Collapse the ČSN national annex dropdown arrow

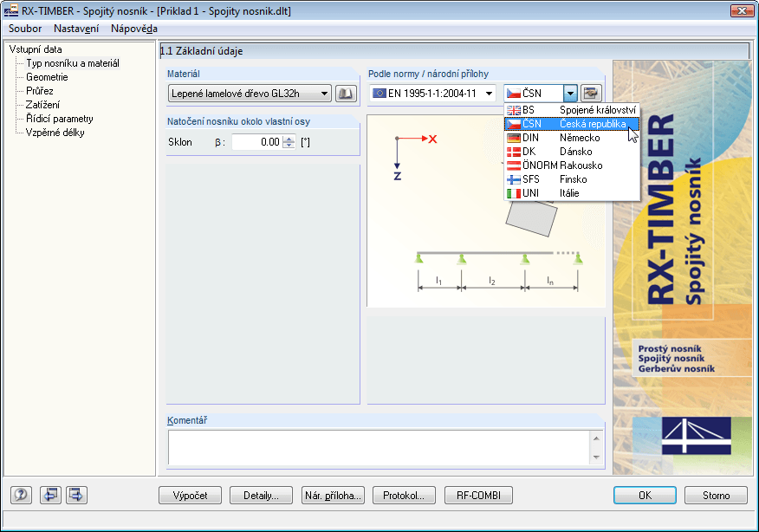pos(571,93)
